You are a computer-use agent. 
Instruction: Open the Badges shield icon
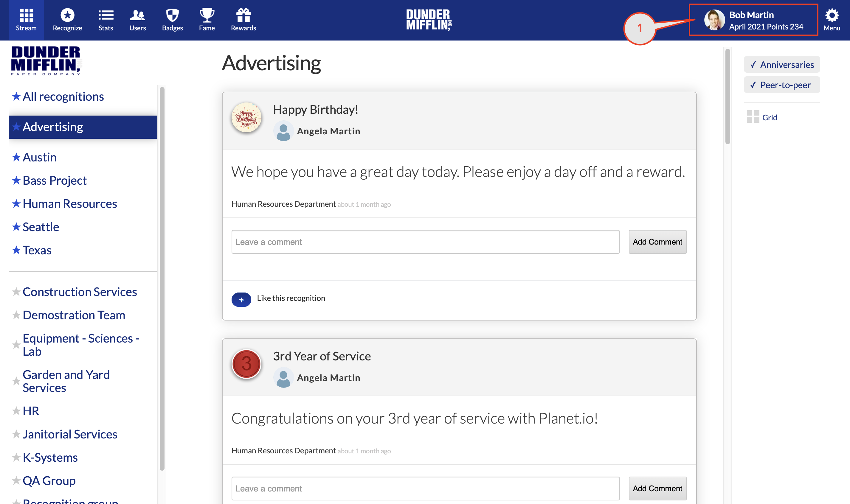point(172,15)
